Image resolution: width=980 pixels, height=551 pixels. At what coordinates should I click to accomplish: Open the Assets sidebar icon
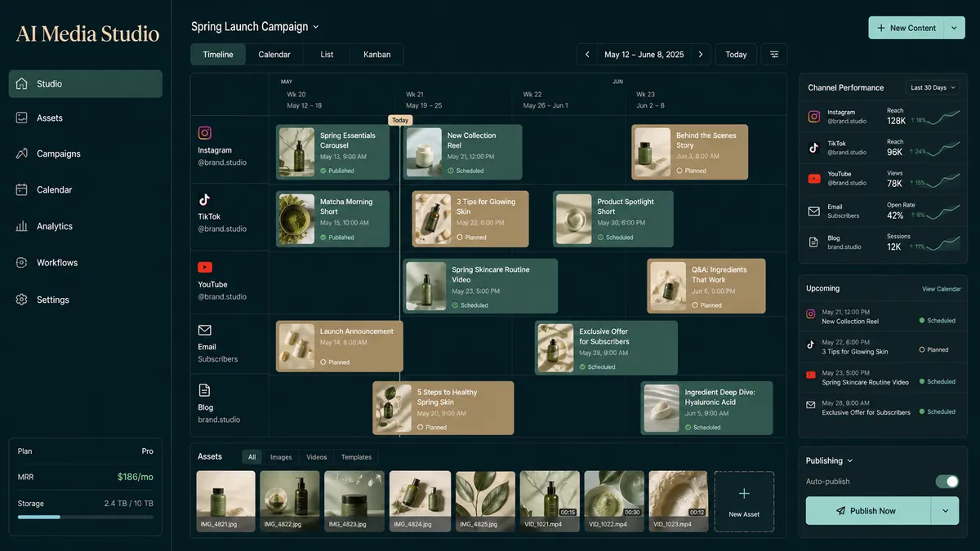tap(22, 118)
